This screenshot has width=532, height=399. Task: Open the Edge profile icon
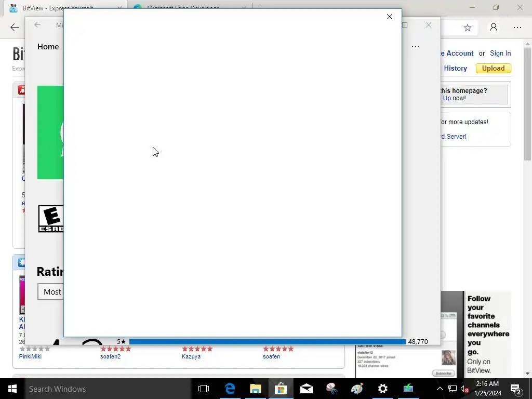(494, 28)
